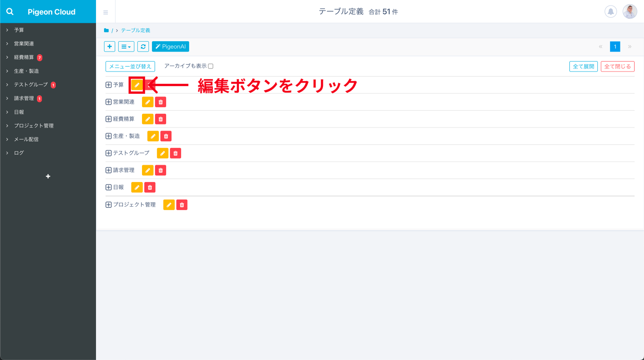
Task: Delete the 営業関連 group via trash icon
Action: tap(160, 102)
